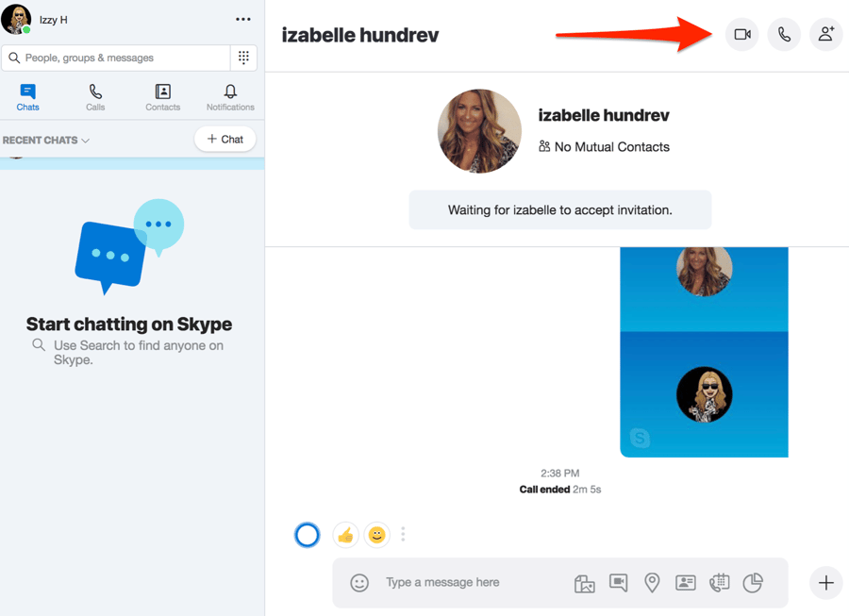Switch to the Chats tab

[27, 98]
